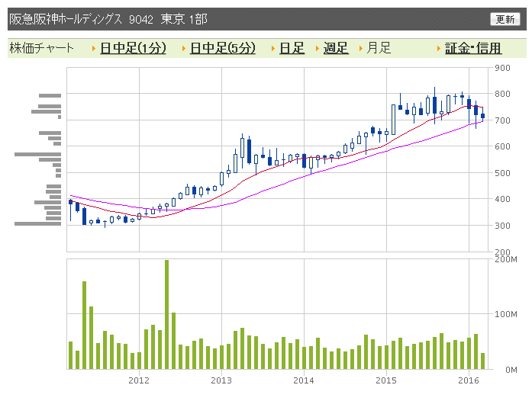Image resolution: width=532 pixels, height=401 pixels.
Task: Click the 800 price axis label
Action: (x=502, y=94)
